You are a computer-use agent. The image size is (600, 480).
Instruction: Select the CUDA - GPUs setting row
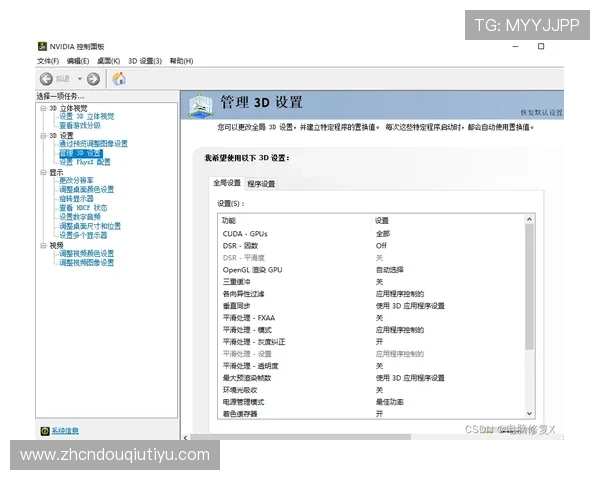371,233
